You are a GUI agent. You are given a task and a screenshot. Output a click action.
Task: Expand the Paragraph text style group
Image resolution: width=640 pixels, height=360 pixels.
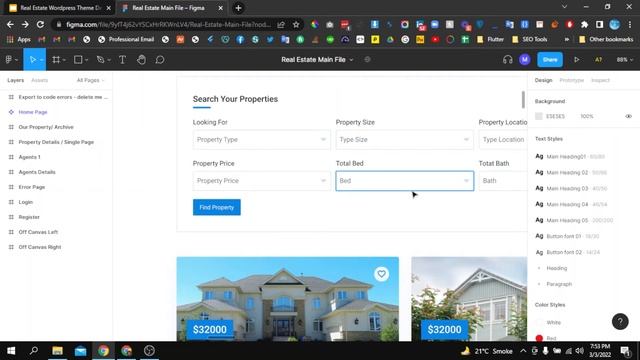pyautogui.click(x=539, y=284)
